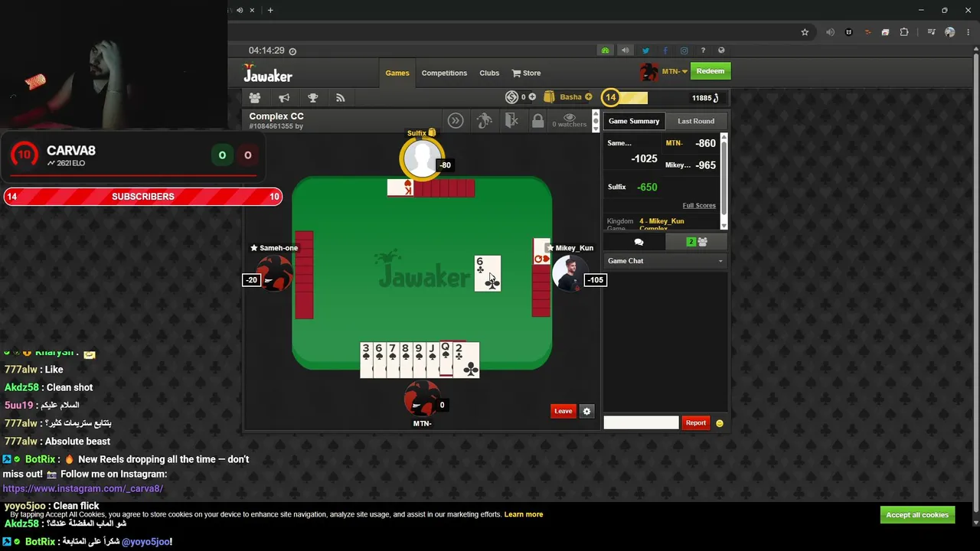Image resolution: width=980 pixels, height=551 pixels.
Task: Open the MTN- account dropdown
Action: click(x=674, y=71)
